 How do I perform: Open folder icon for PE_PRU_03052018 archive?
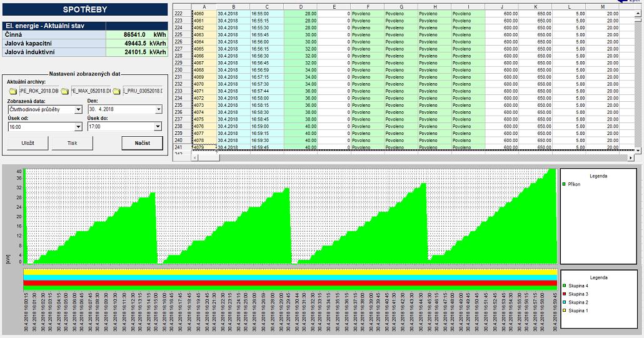point(116,91)
